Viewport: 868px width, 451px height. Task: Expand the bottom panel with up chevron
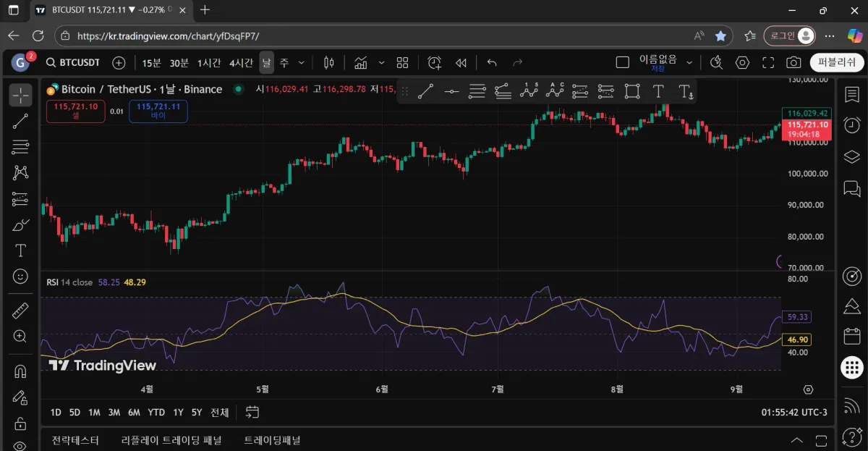796,440
